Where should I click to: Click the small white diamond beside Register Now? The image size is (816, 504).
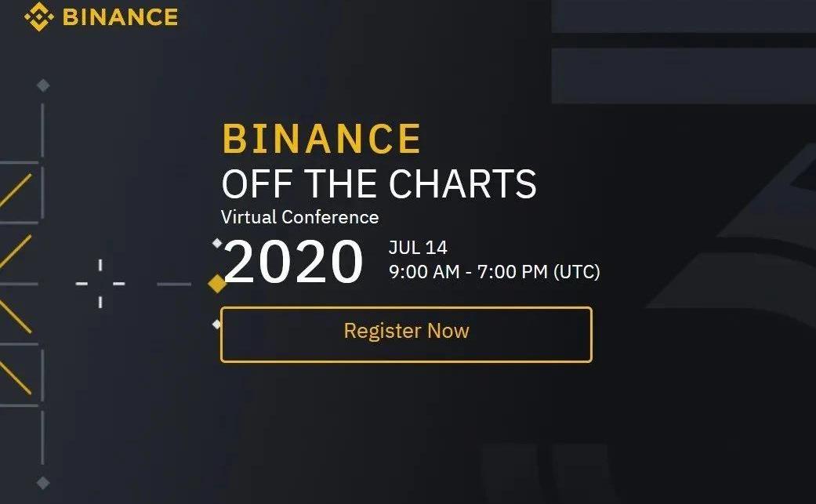(x=216, y=325)
